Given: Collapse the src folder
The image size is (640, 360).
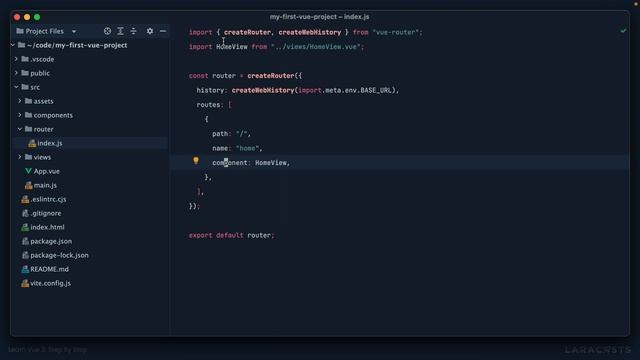Looking at the screenshot, I should [16, 87].
